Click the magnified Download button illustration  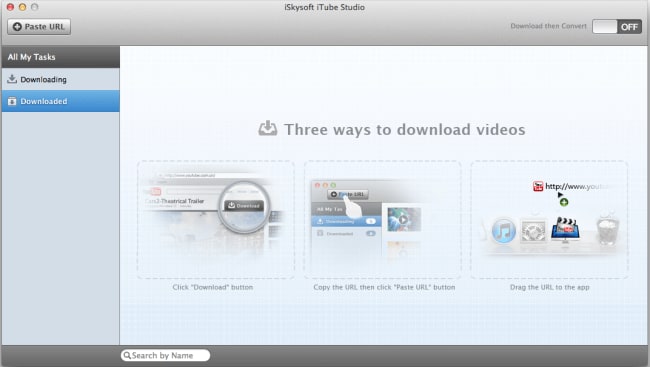[244, 206]
